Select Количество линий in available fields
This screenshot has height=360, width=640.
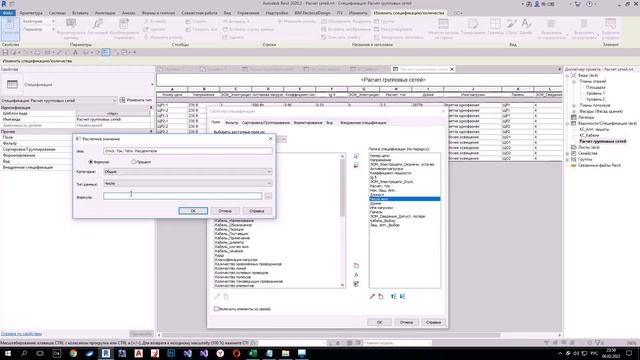pos(230,268)
